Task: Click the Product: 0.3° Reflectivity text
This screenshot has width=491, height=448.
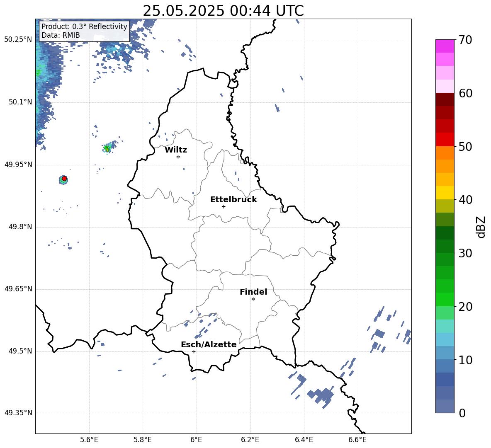Action: pos(84,27)
